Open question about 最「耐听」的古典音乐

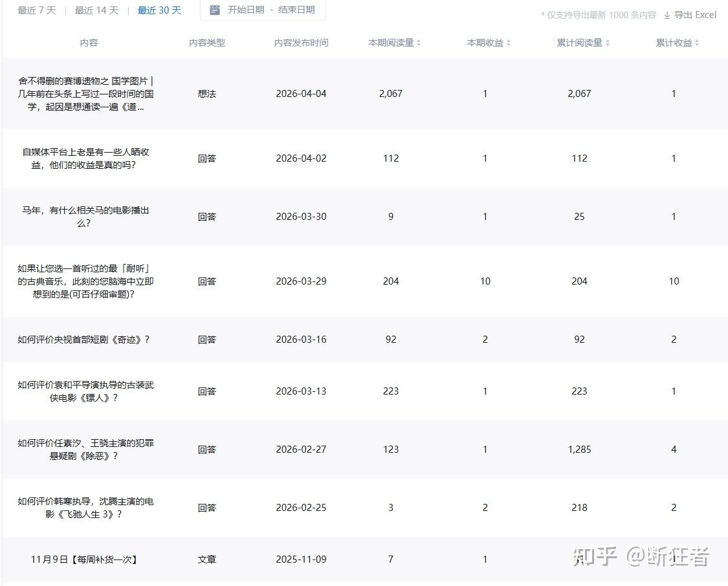point(85,281)
